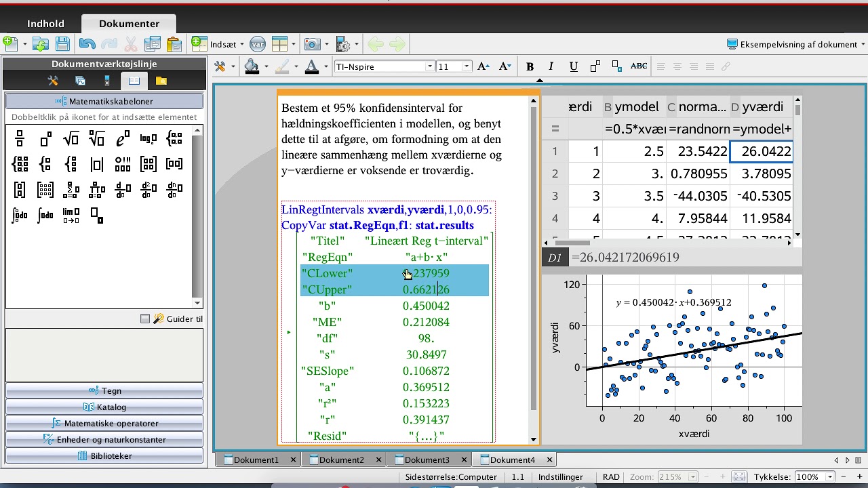
Task: Insert the indefinite integral template
Action: [45, 215]
